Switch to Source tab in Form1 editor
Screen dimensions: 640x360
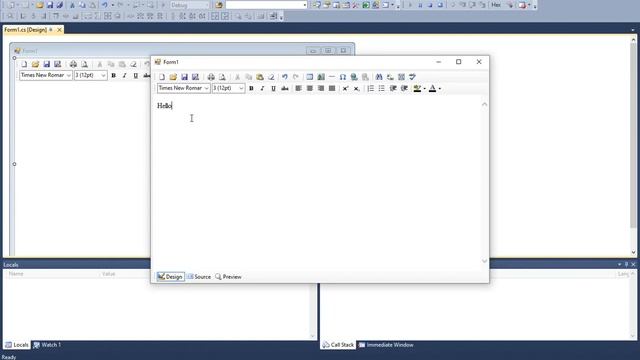(199, 277)
